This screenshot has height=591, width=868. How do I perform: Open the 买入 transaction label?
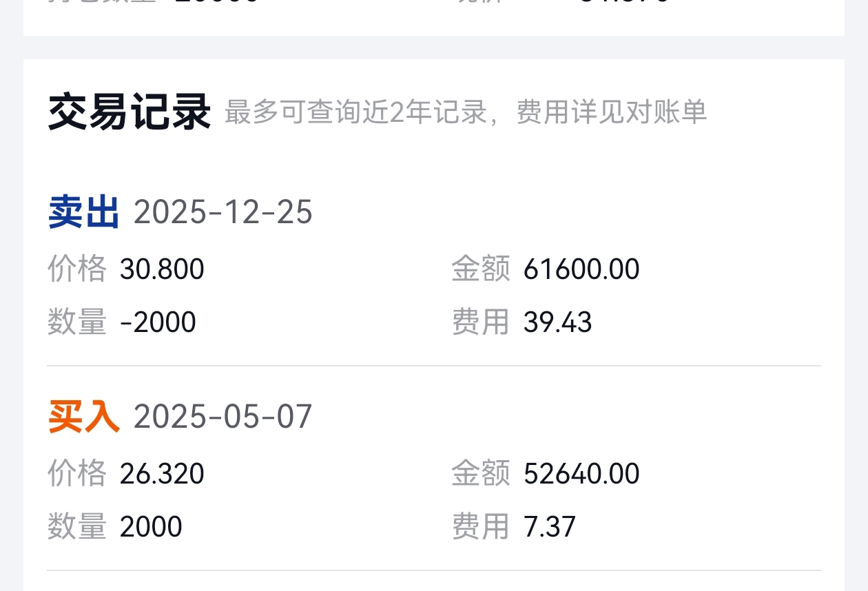pyautogui.click(x=84, y=417)
